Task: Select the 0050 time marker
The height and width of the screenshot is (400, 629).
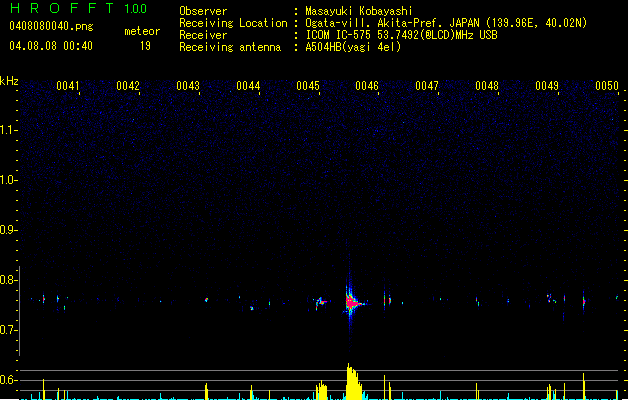Action: tap(607, 87)
